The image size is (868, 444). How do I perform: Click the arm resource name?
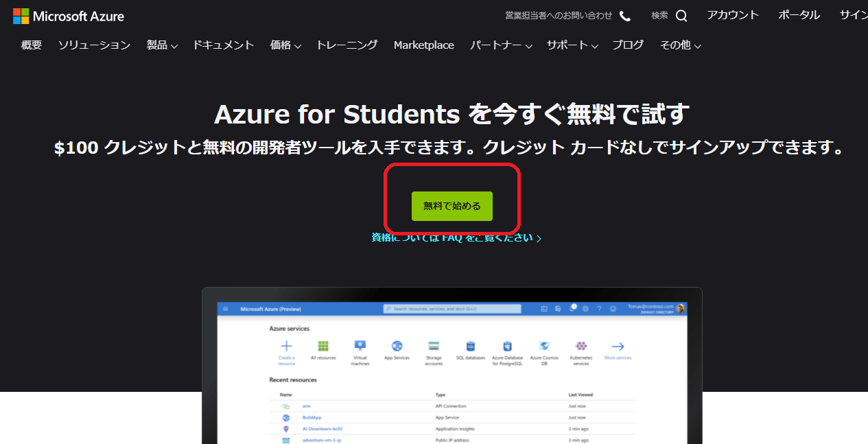pyautogui.click(x=306, y=406)
